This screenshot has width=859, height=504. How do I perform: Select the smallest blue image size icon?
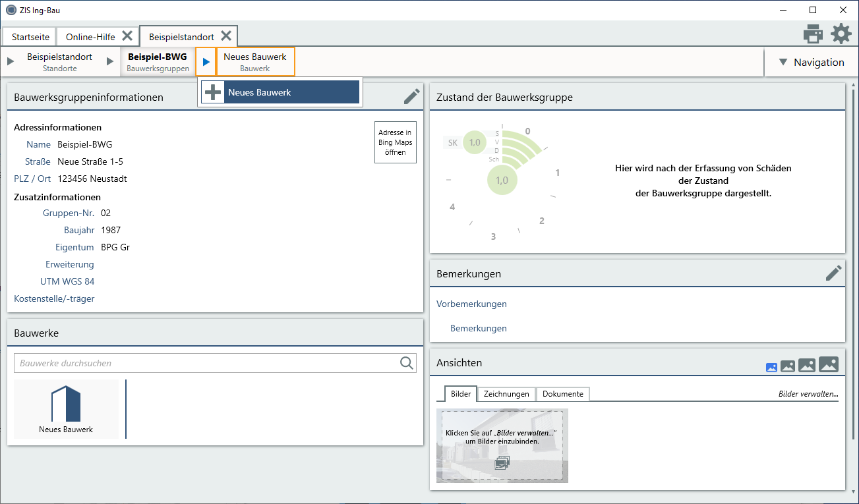tap(771, 368)
